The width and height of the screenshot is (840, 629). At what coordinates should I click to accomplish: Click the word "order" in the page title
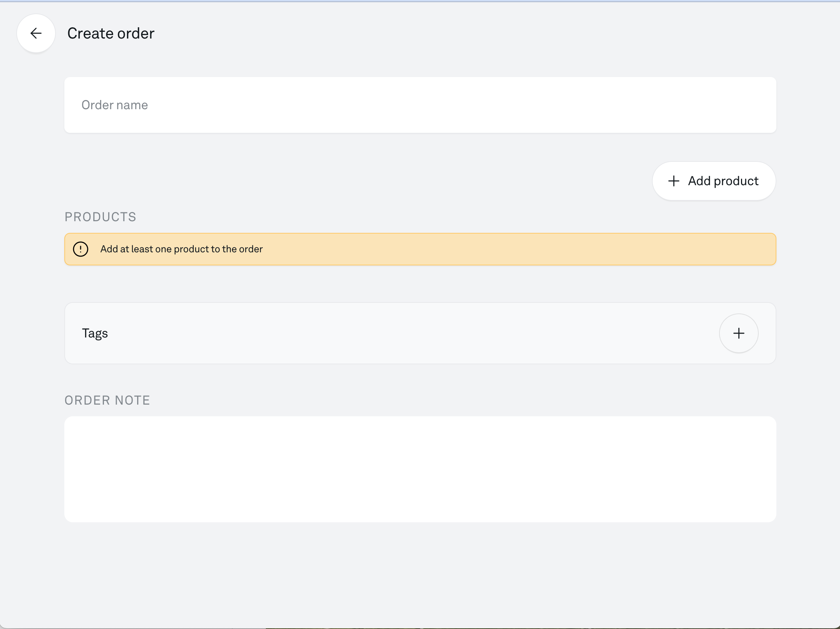point(135,34)
